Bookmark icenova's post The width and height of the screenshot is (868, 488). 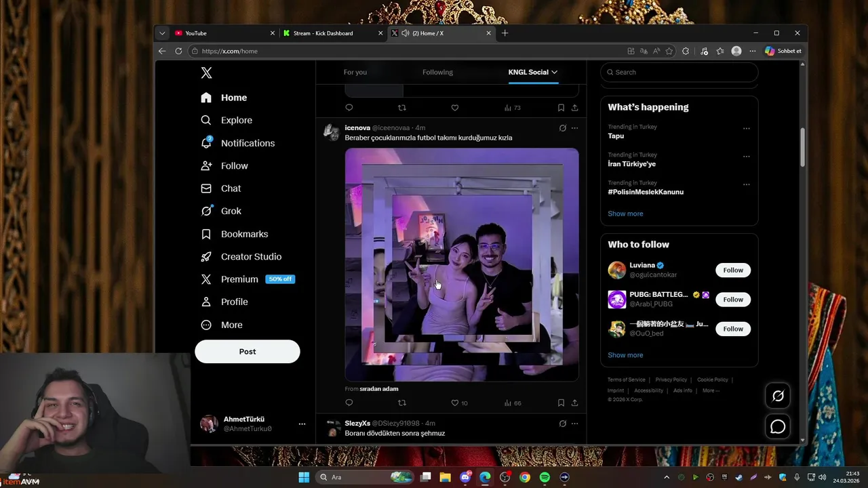click(x=561, y=403)
